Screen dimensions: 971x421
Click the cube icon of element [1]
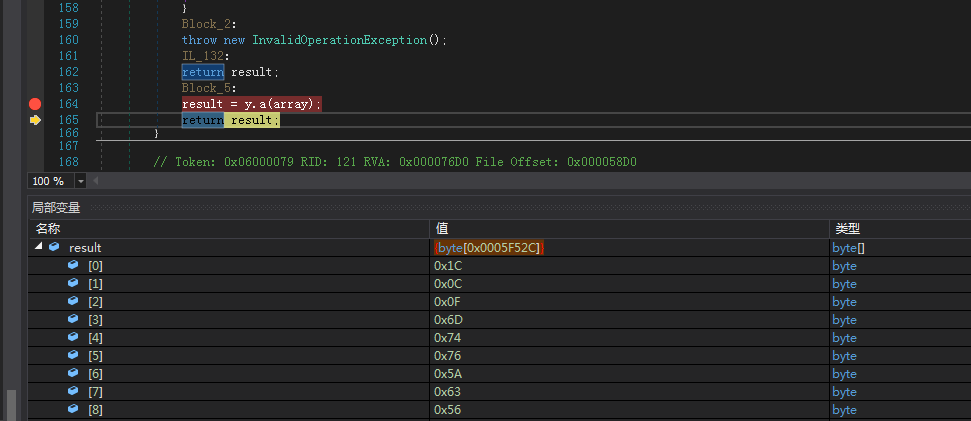pos(74,282)
